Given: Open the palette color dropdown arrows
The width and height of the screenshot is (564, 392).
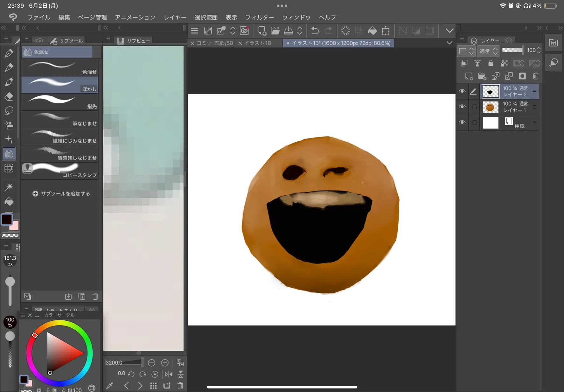Looking at the screenshot, I should (x=471, y=51).
